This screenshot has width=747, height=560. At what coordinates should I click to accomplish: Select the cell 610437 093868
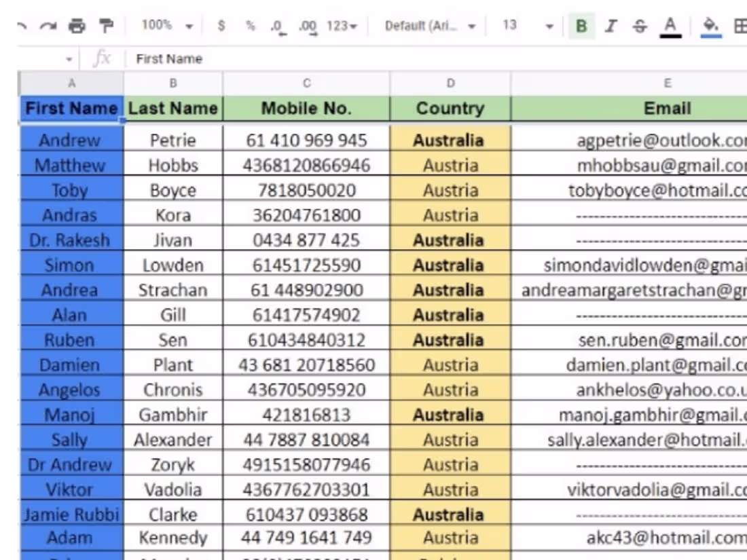coord(306,514)
